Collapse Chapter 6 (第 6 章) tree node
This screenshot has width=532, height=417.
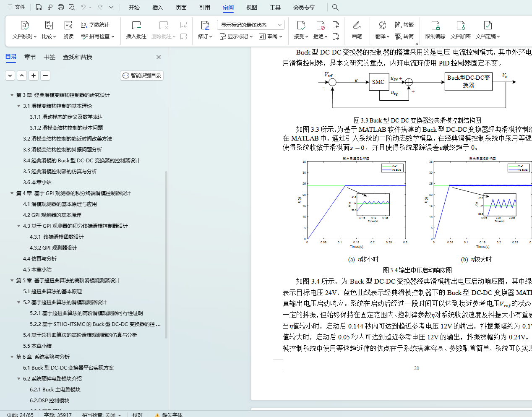tap(12, 357)
